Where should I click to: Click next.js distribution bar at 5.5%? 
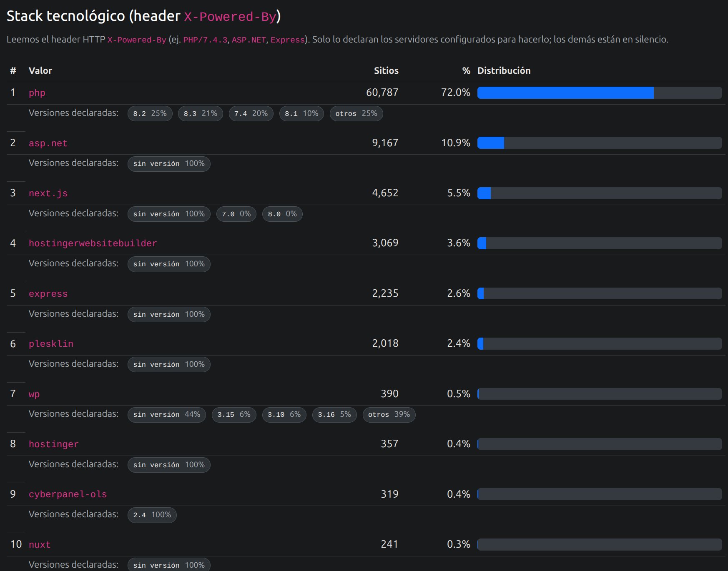tap(600, 193)
